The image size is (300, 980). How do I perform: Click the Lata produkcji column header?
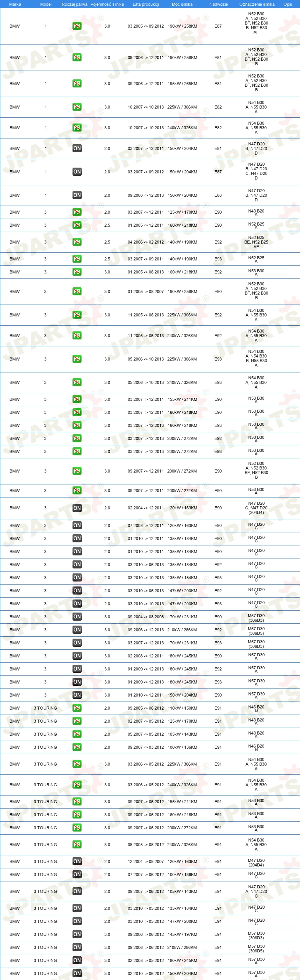pos(146,4)
